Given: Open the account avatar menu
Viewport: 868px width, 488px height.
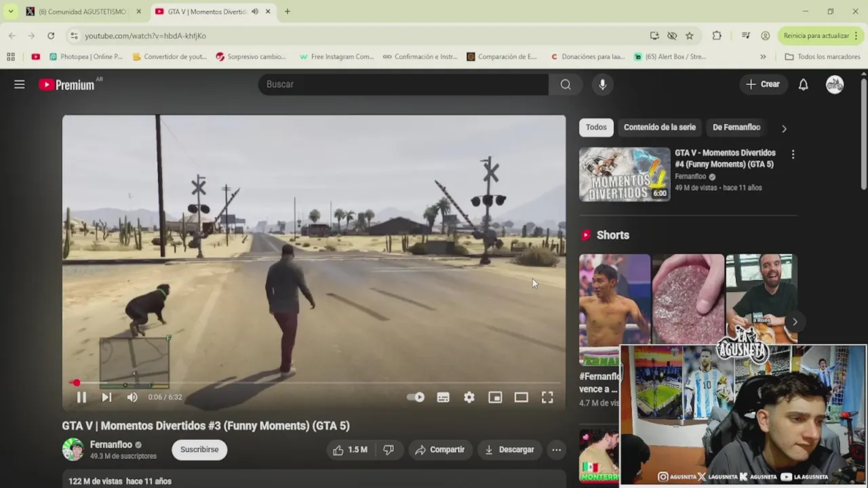Looking at the screenshot, I should click(x=835, y=84).
